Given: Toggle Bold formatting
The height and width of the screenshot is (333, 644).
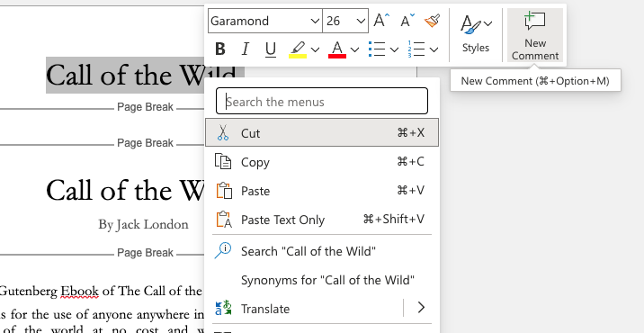Looking at the screenshot, I should pyautogui.click(x=220, y=49).
